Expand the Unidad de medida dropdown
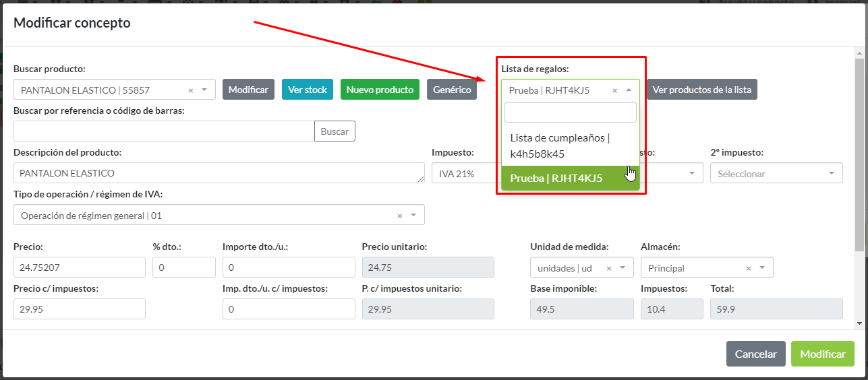Viewport: 868px width, 380px height. click(623, 268)
